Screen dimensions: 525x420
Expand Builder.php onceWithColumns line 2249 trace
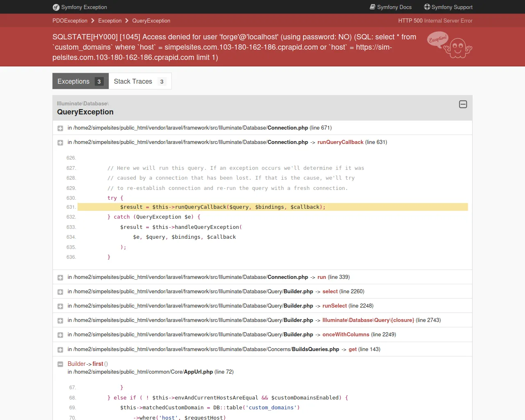tap(60, 335)
